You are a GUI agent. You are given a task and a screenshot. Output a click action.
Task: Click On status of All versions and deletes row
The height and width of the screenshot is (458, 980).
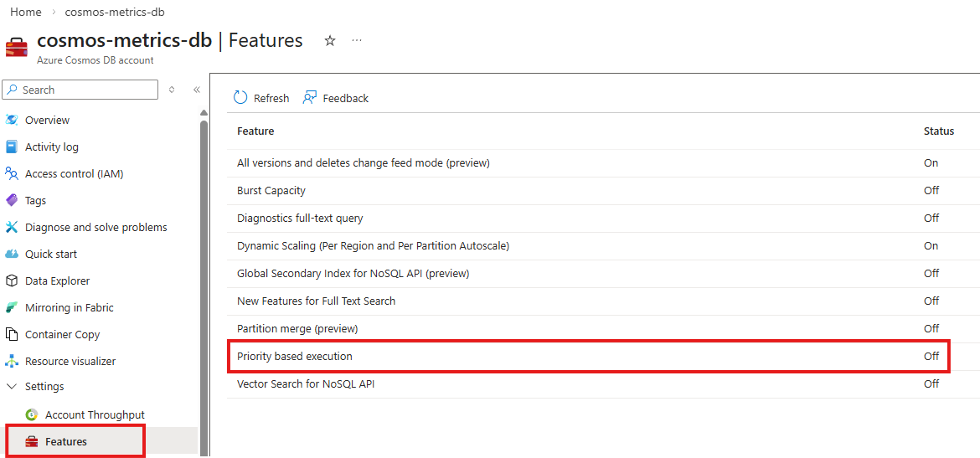(931, 163)
